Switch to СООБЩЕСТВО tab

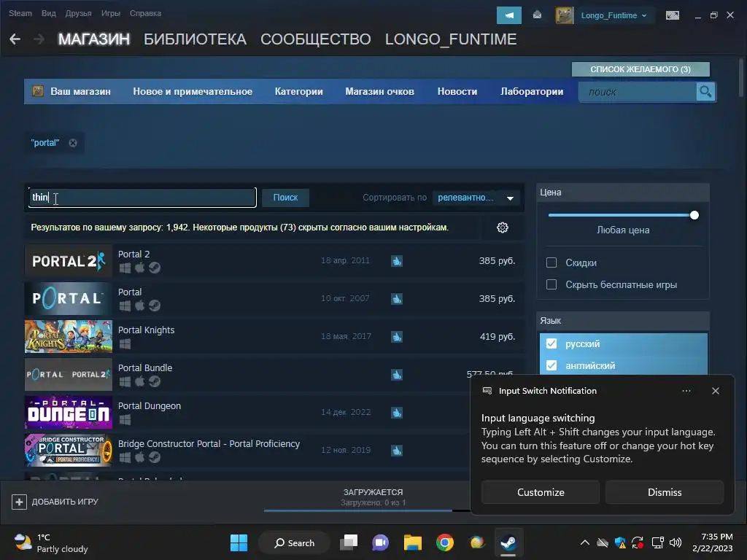[x=315, y=39]
